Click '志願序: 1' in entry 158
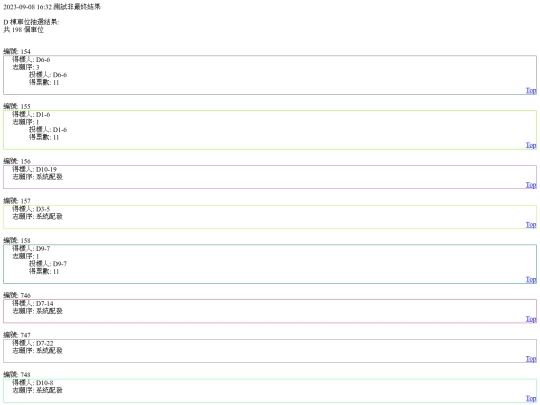Viewport: 540px width, 405px height. 26,256
